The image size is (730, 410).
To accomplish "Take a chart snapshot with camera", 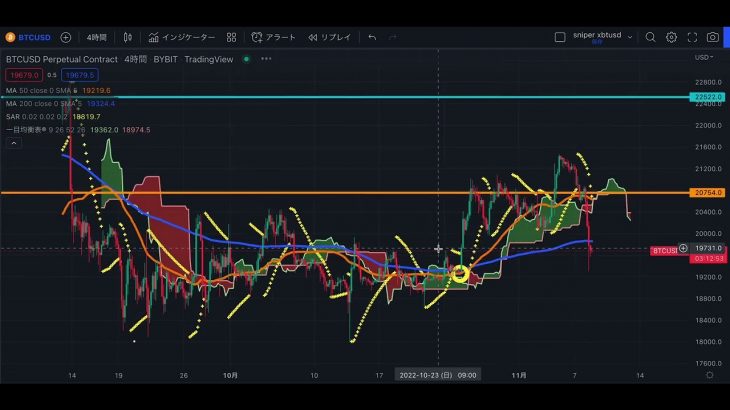I will click(713, 37).
